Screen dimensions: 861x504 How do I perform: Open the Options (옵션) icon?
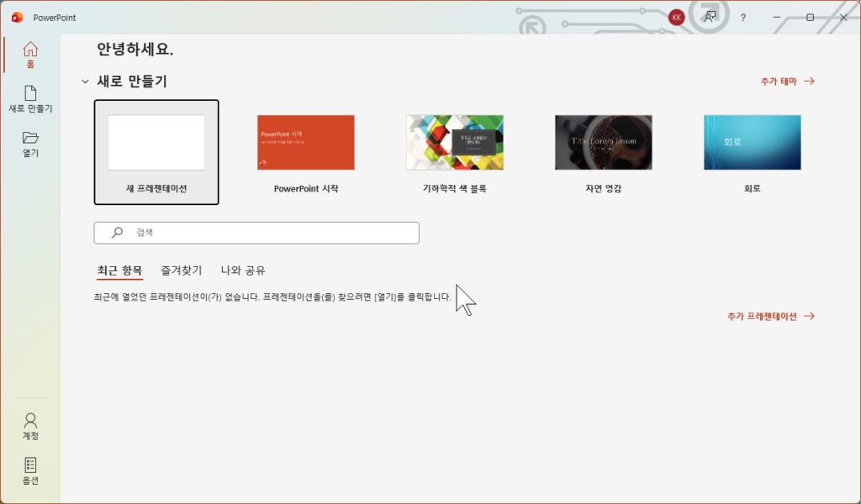pyautogui.click(x=30, y=465)
